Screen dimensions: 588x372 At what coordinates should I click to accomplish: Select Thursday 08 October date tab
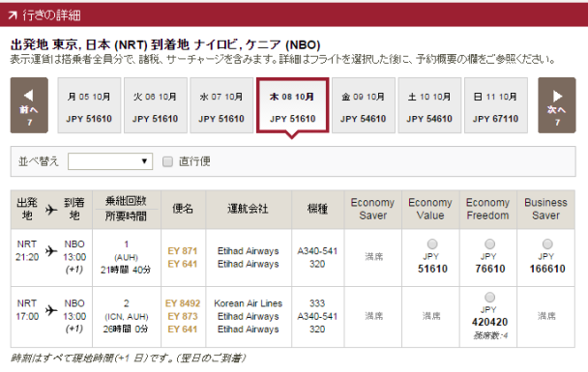click(292, 105)
